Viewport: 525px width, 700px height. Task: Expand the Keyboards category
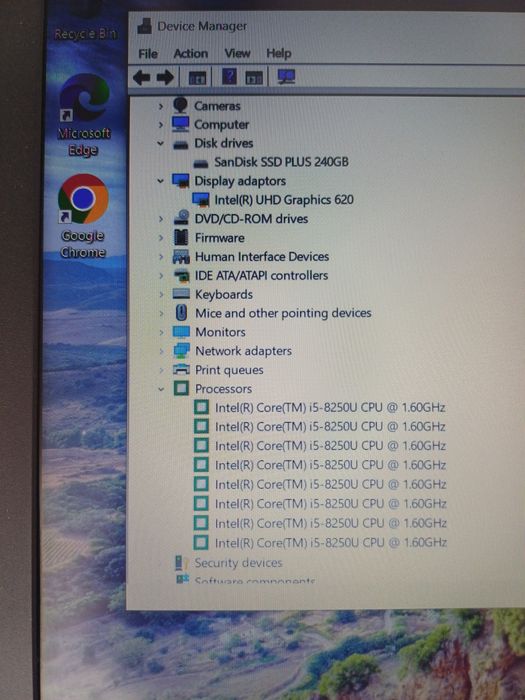[161, 295]
